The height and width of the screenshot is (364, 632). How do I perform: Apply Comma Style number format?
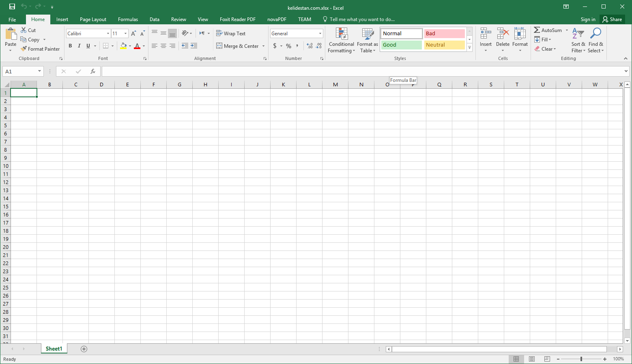pyautogui.click(x=297, y=46)
